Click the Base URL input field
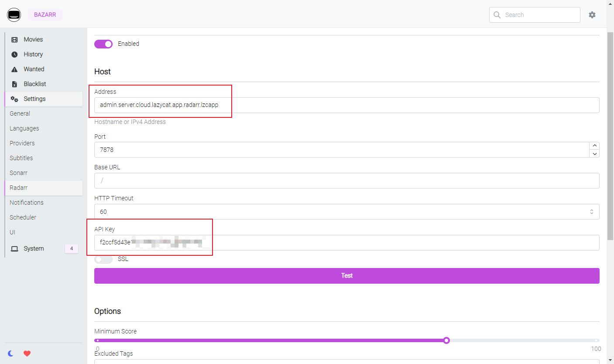Screen dimensions: 614x364 [x=346, y=181]
